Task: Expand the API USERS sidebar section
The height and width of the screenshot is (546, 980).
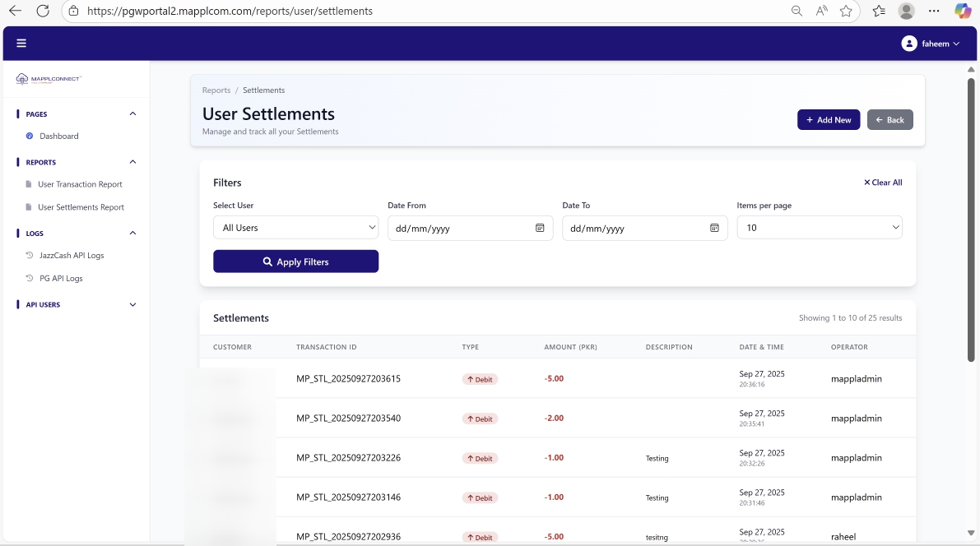Action: tap(133, 305)
